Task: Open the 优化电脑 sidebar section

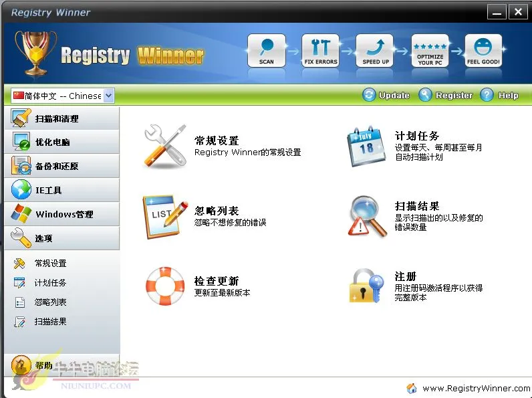Action: pos(61,142)
